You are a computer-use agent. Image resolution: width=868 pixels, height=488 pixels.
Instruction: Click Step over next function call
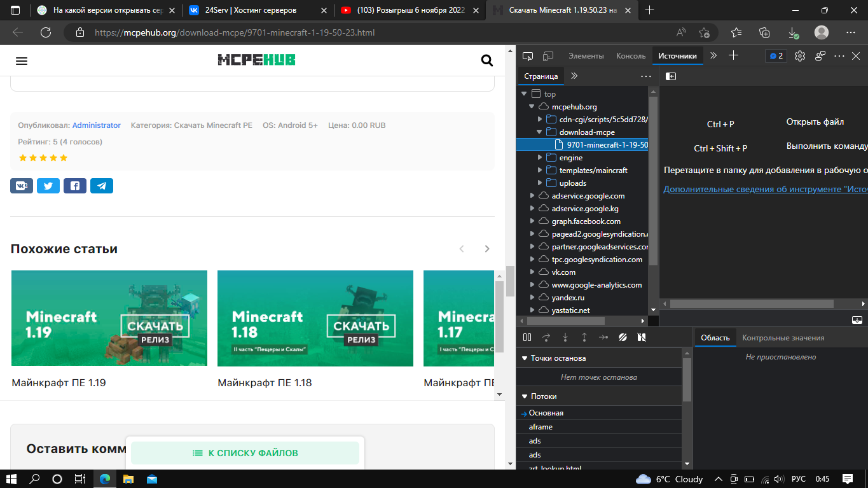pyautogui.click(x=546, y=337)
